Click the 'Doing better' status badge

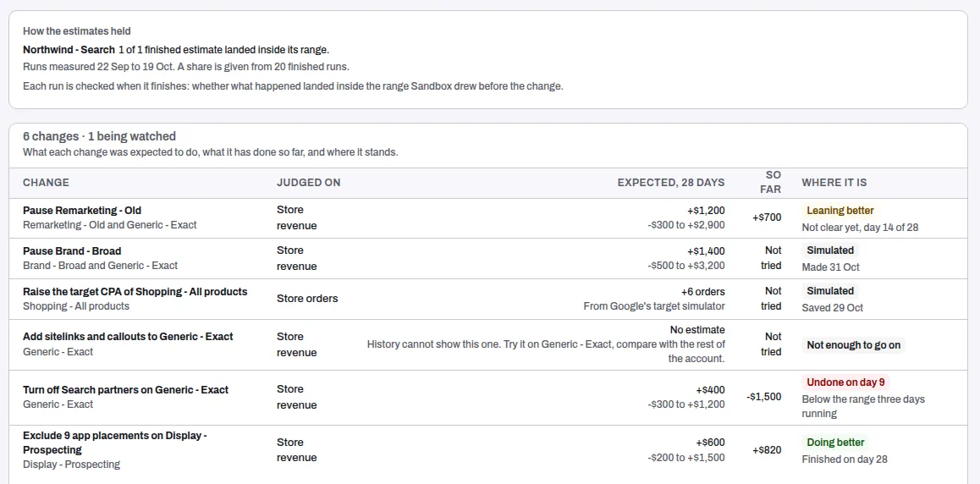click(x=835, y=443)
